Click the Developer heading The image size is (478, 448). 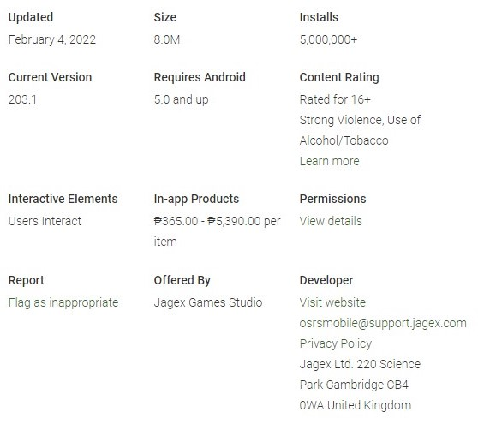point(326,280)
